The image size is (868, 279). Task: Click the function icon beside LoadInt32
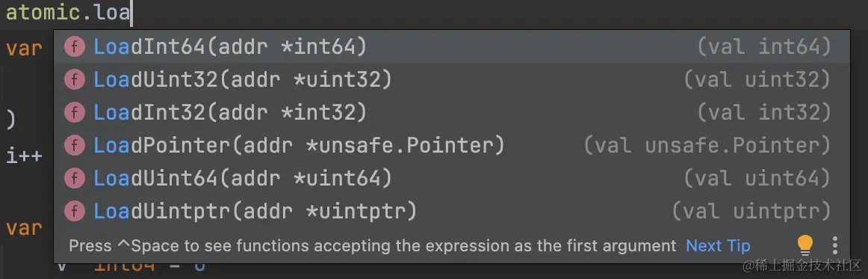(75, 113)
